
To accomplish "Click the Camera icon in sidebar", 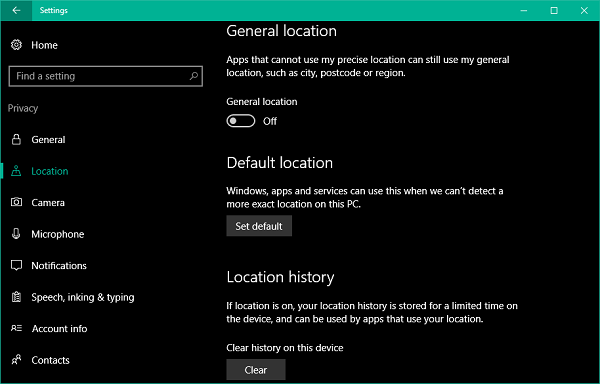I will (16, 202).
